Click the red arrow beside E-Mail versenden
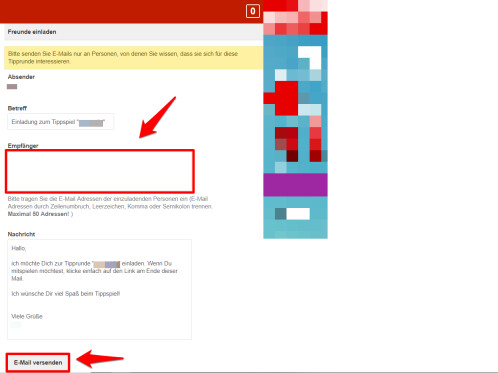Viewport: 498px width, 373px height. point(100,359)
